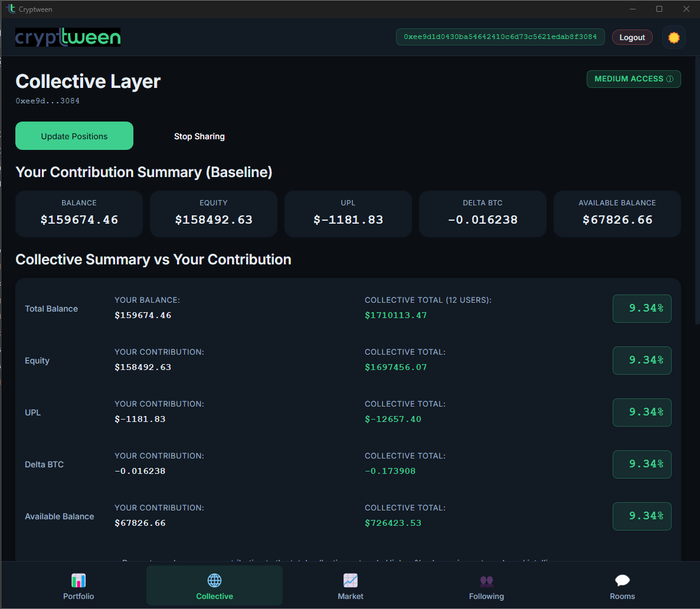This screenshot has height=609, width=700.
Task: Go to the Following tab label
Action: (x=486, y=596)
